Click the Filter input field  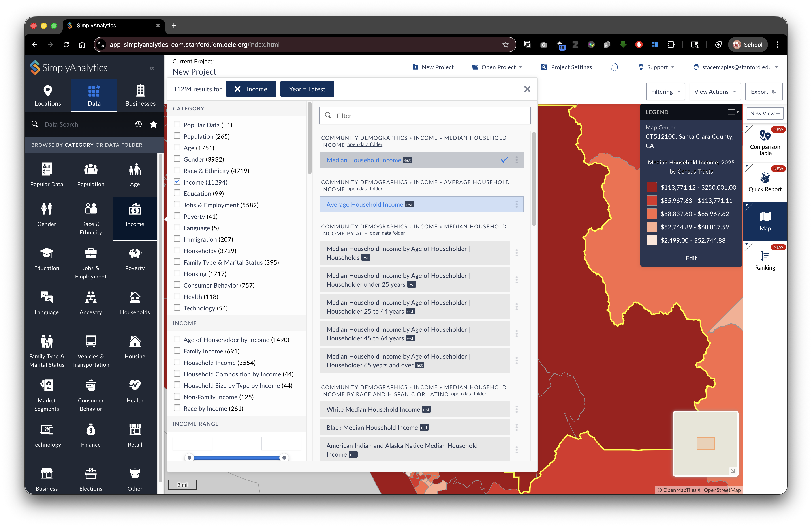point(425,116)
